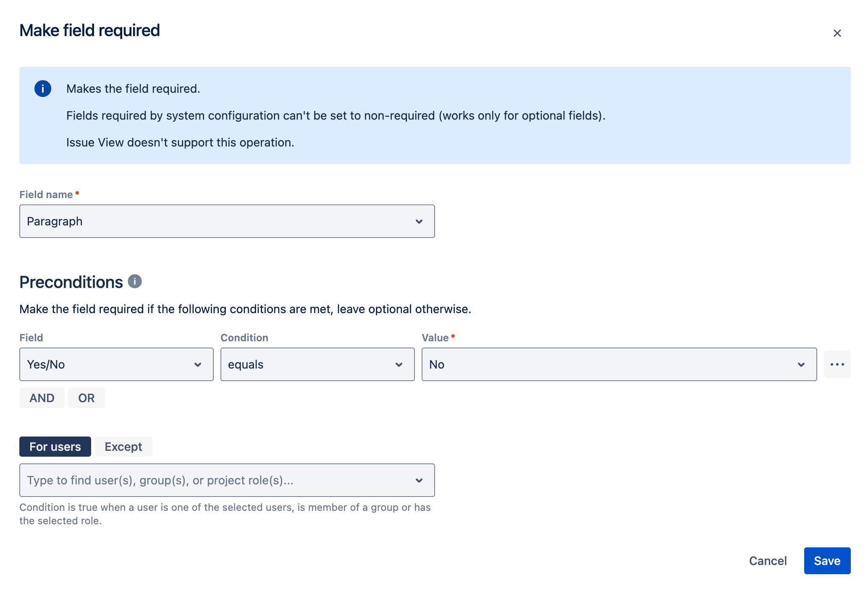Cancel the dialog
The height and width of the screenshot is (591, 868).
click(x=768, y=561)
